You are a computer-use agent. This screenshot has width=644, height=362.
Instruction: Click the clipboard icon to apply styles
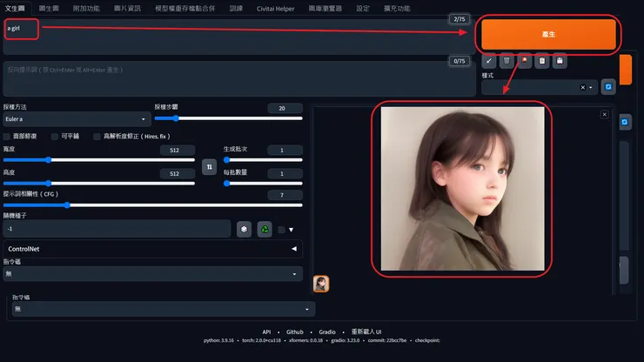coord(542,61)
